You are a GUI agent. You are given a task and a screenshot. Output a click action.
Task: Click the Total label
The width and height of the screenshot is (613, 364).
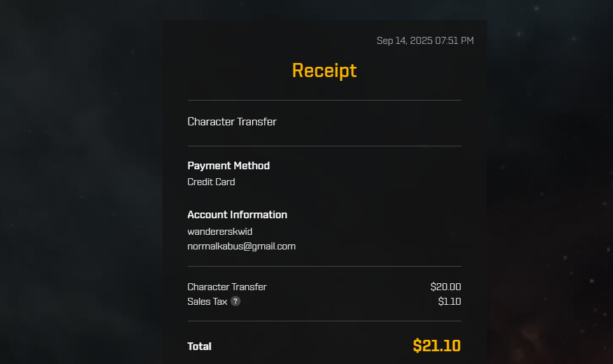[199, 346]
